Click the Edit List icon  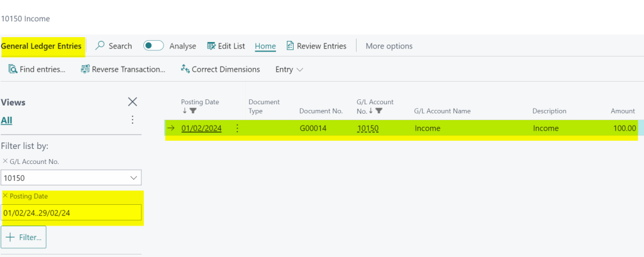click(x=211, y=46)
